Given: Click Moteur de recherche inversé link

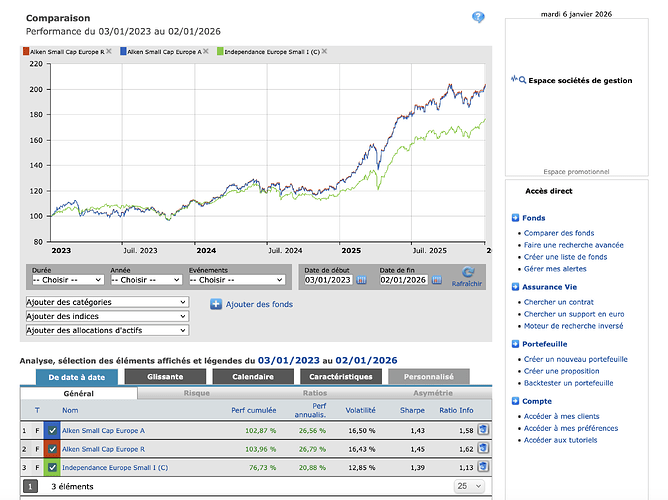Looking at the screenshot, I should click(x=573, y=326).
